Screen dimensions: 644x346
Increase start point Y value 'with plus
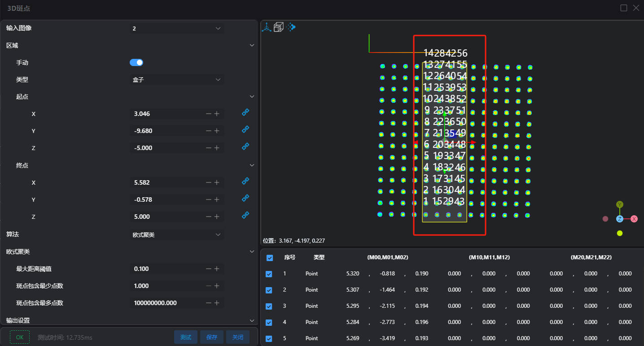point(217,131)
